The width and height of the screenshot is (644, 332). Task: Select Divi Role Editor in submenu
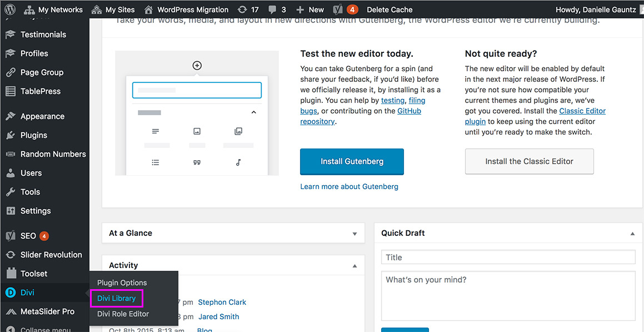(123, 314)
